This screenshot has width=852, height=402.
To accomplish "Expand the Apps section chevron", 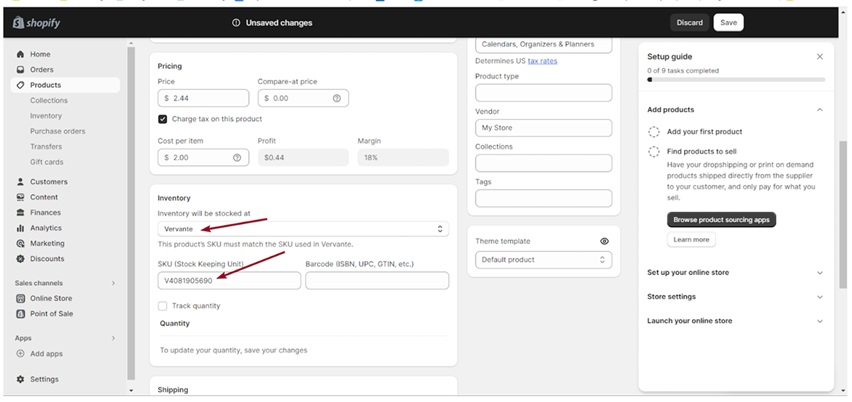I will (114, 338).
